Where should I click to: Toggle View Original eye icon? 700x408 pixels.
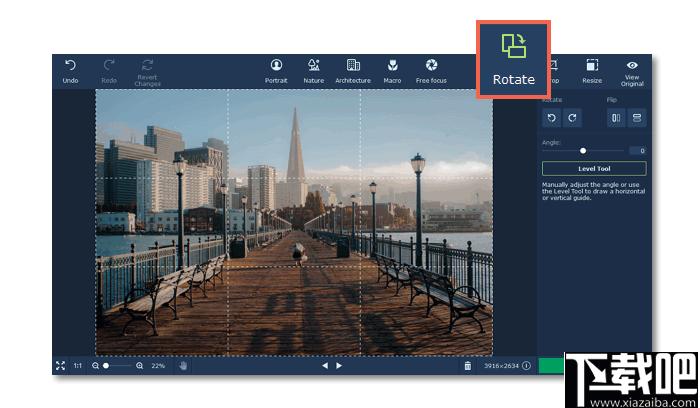point(632,65)
